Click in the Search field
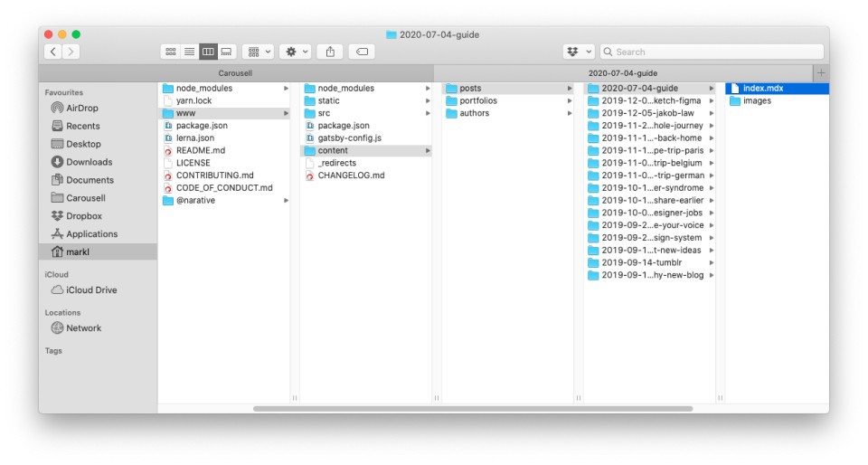The height and width of the screenshot is (465, 868). coord(712,52)
